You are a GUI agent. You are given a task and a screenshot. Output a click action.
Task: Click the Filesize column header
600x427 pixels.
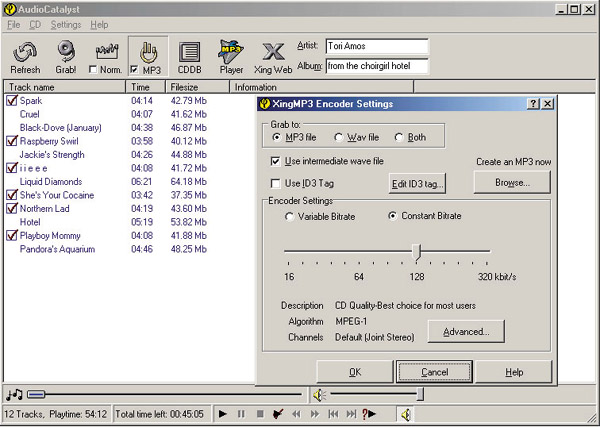[x=197, y=87]
